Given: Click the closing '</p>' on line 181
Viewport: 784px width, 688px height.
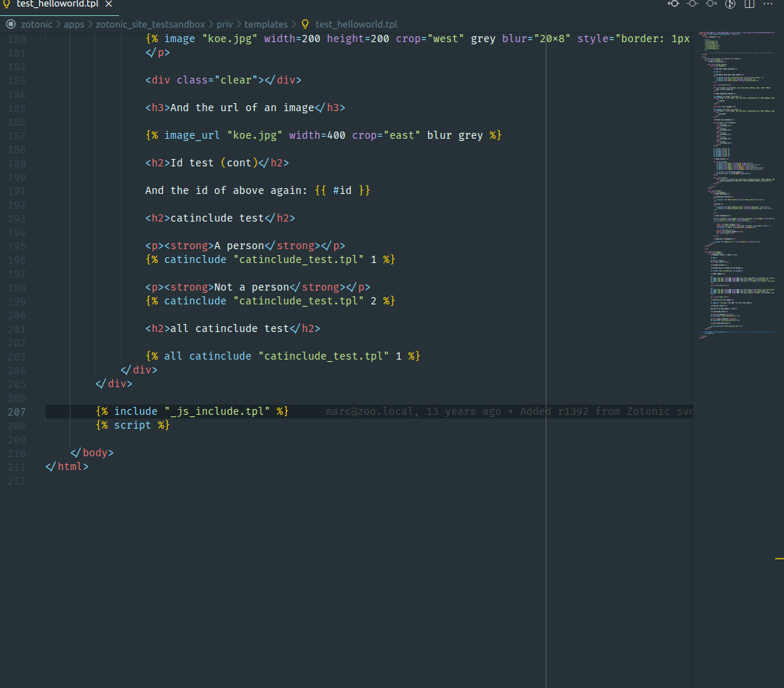Looking at the screenshot, I should click(158, 53).
